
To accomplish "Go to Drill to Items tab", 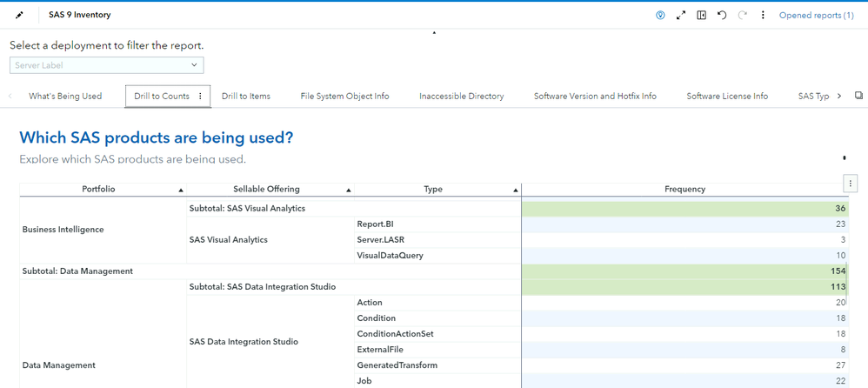I will click(x=246, y=96).
